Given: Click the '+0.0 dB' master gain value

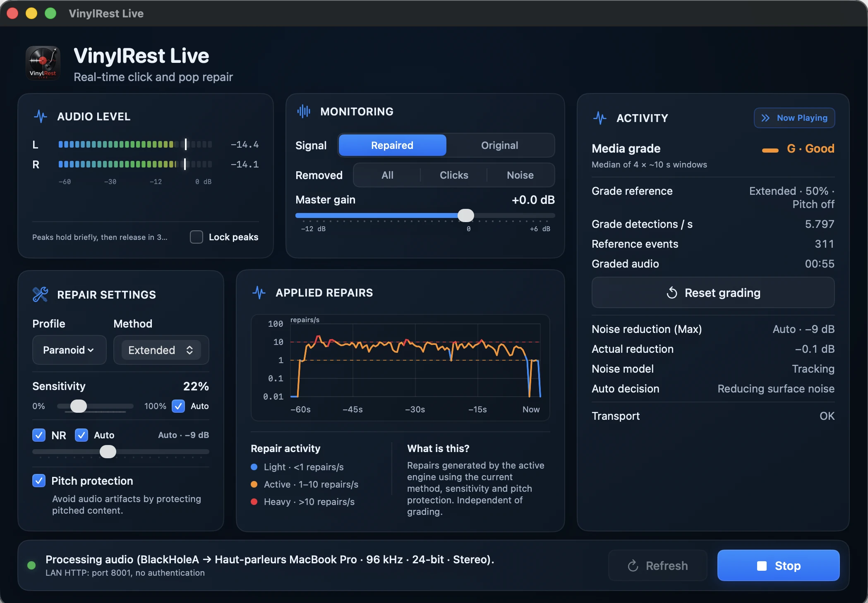Looking at the screenshot, I should (533, 200).
